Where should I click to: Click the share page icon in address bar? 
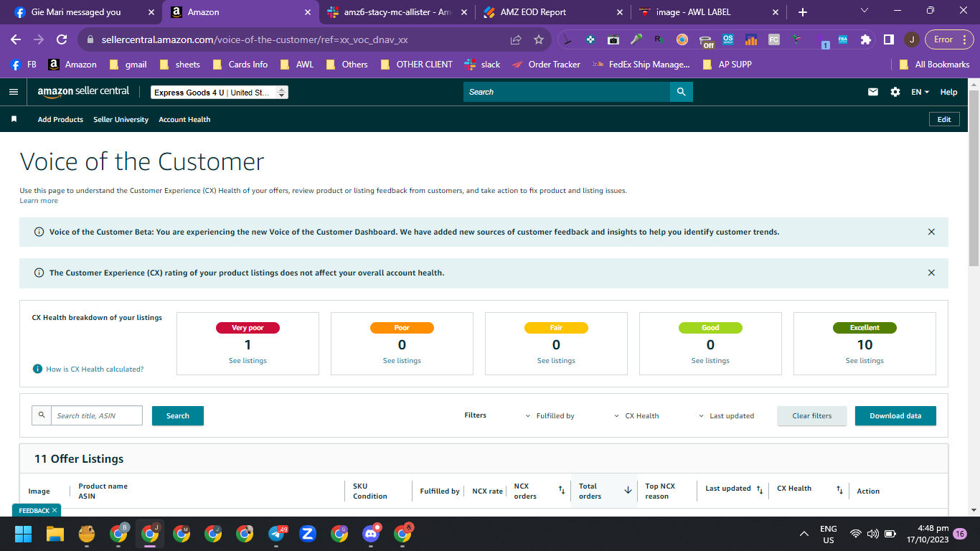pos(516,39)
